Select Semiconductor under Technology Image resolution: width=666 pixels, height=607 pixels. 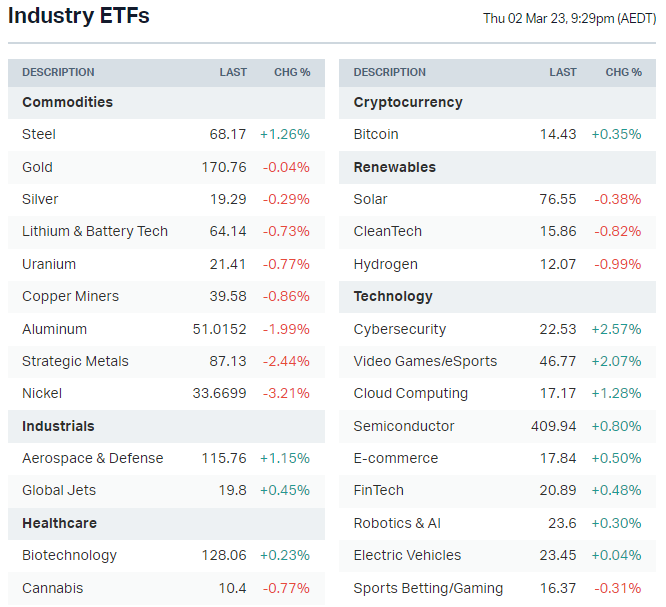pos(404,426)
